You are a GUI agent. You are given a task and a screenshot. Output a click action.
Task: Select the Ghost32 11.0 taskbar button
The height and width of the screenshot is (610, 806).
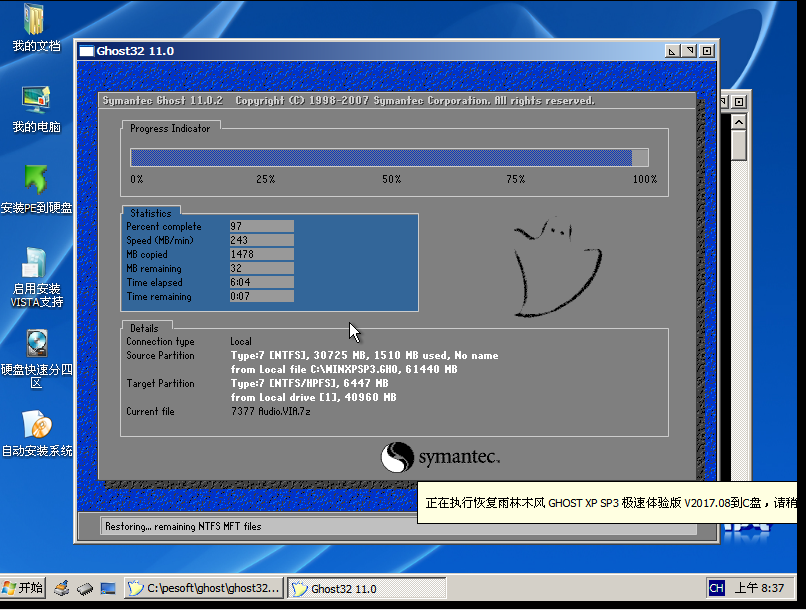(367, 588)
